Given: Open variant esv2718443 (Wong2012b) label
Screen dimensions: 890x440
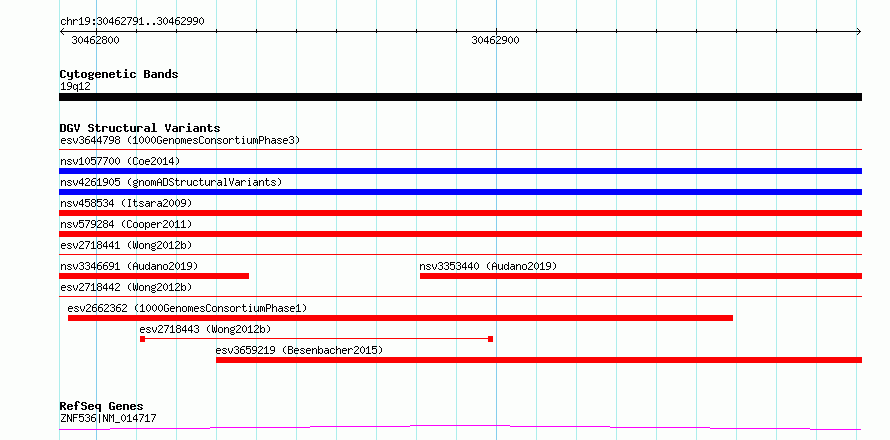Looking at the screenshot, I should pos(205,329).
